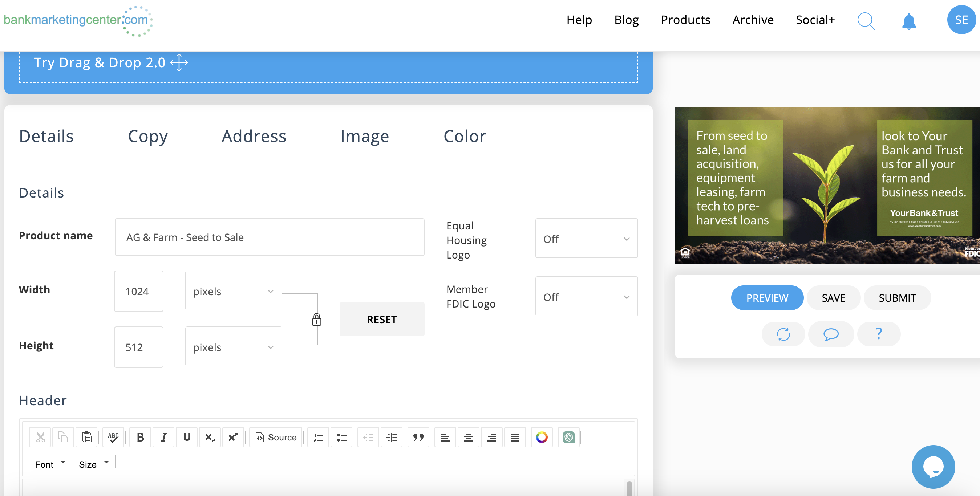Viewport: 980px width, 496px height.
Task: Toggle the aspect ratio lock icon
Action: tap(316, 320)
